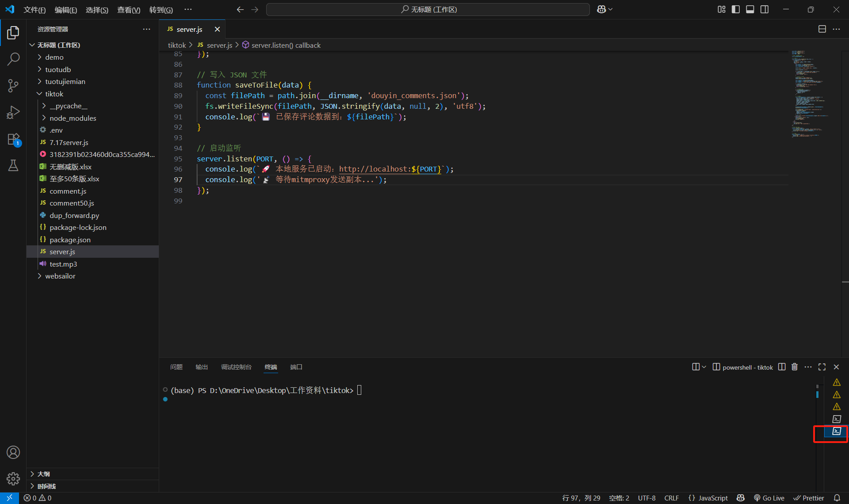Open the Source Control view
The image size is (849, 504).
click(13, 85)
